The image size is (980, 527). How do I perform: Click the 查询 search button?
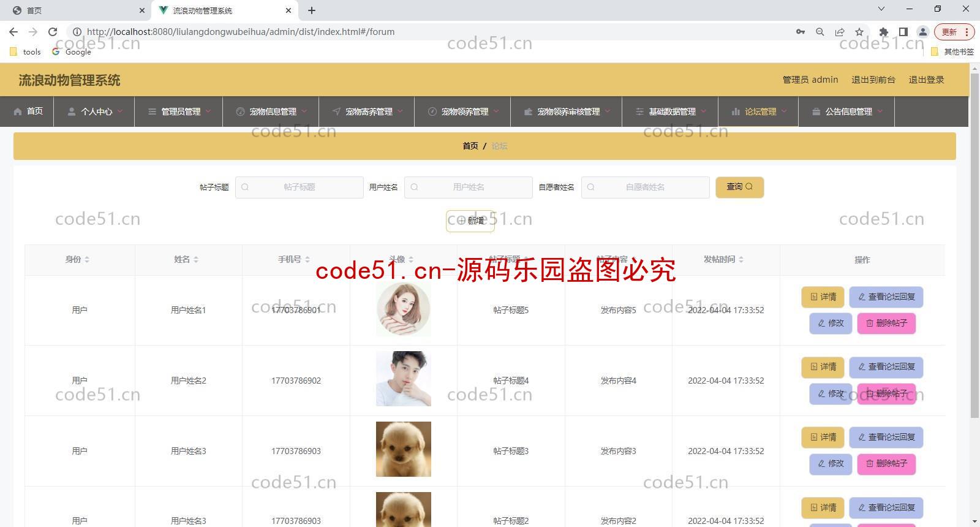click(739, 187)
